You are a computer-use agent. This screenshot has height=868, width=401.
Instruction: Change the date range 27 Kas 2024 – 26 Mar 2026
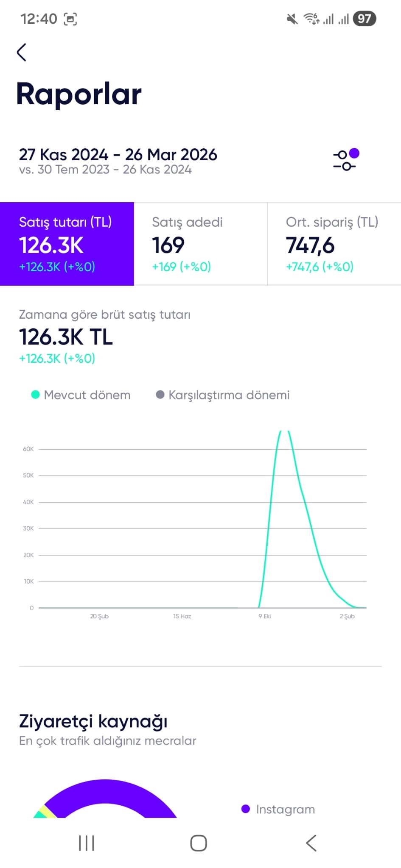point(118,155)
